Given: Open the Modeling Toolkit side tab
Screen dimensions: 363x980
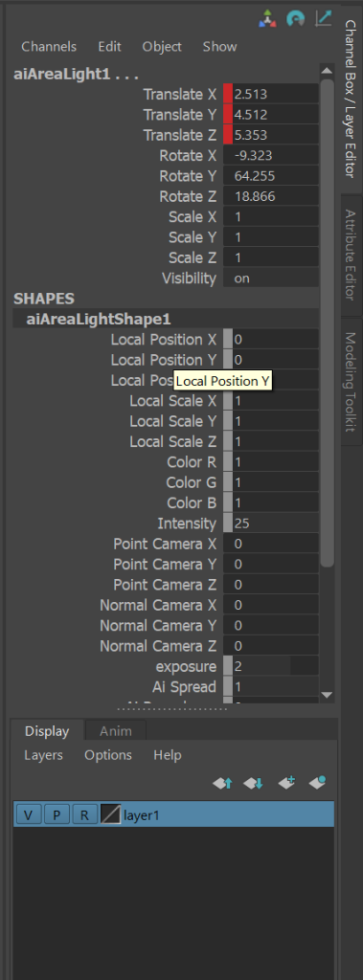Looking at the screenshot, I should coord(351,381).
